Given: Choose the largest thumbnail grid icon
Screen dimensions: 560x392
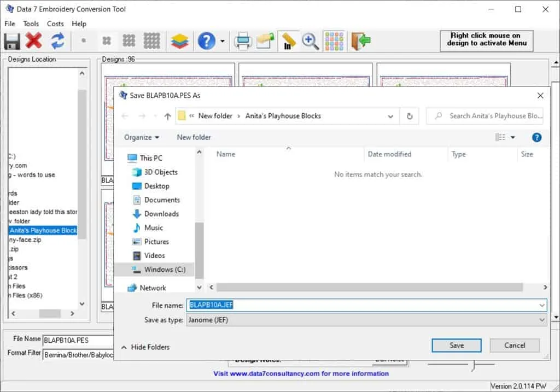Looking at the screenshot, I should pyautogui.click(x=152, y=40).
